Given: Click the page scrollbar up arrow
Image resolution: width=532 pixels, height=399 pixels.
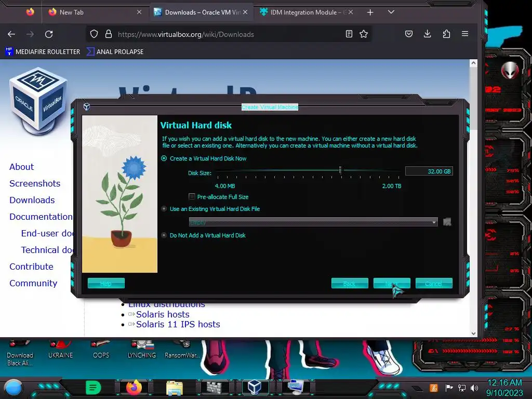Looking at the screenshot, I should (474, 63).
